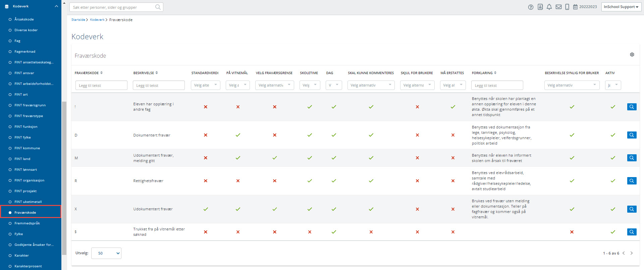This screenshot has height=270, width=644.
Task: Select Fag in sidebar
Action: coord(17,41)
